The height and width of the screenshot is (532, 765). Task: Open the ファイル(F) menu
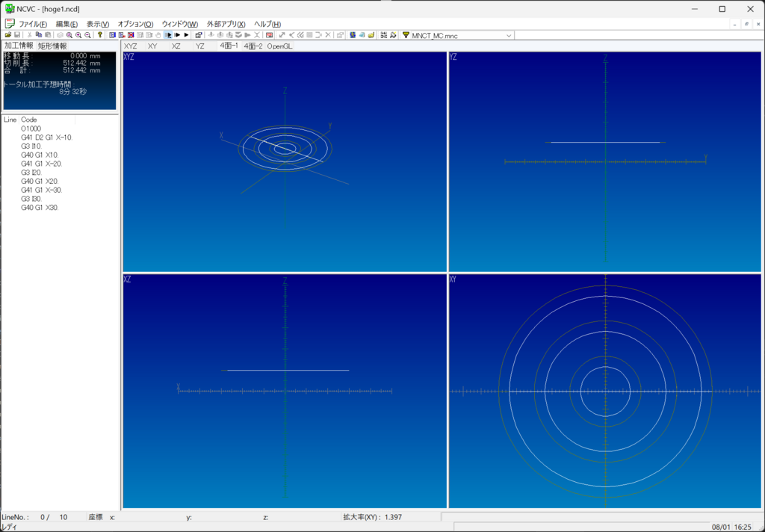pyautogui.click(x=33, y=24)
